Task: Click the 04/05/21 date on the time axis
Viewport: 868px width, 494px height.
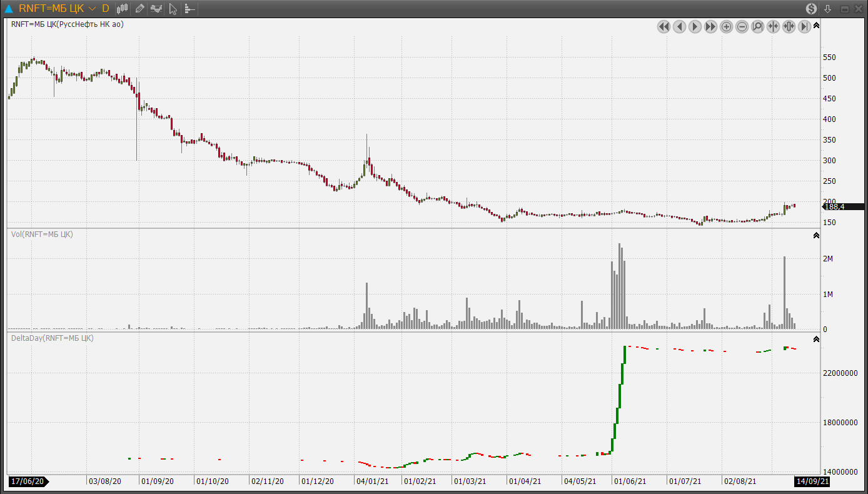Action: click(x=580, y=481)
